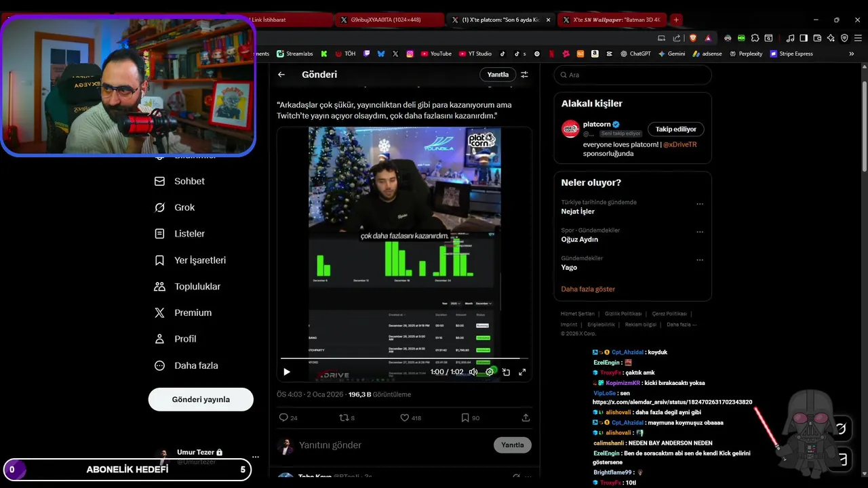The height and width of the screenshot is (488, 868).
Task: Open Instagram bookmark icon
Action: point(410,54)
